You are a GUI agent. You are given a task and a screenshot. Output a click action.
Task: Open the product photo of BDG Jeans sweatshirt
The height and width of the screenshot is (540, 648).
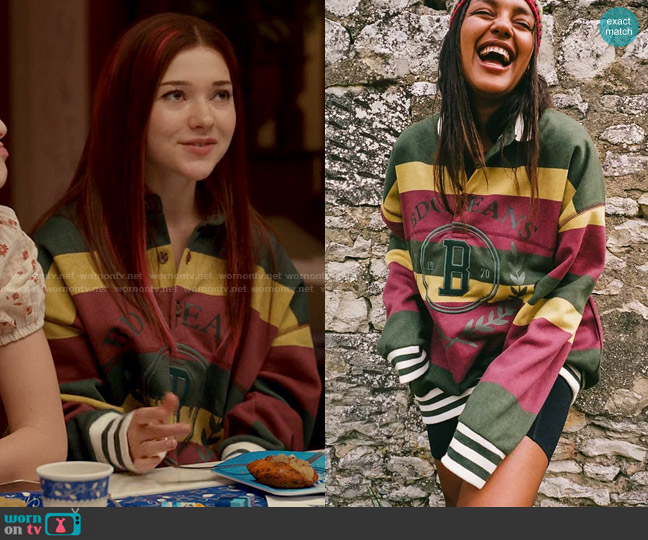486,253
